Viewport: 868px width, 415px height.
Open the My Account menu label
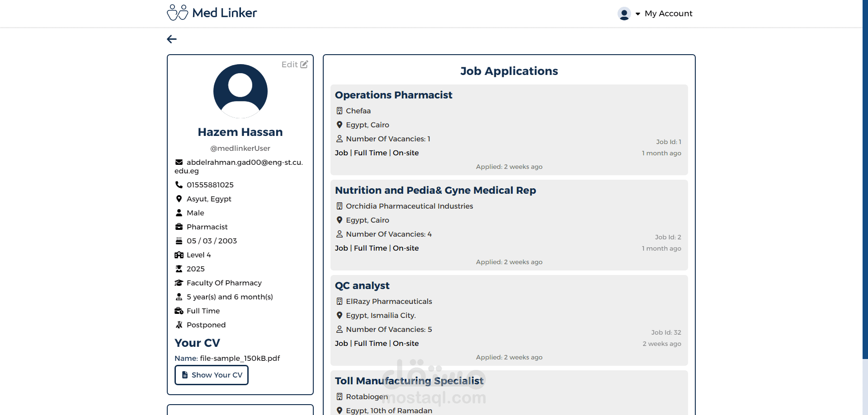(668, 14)
